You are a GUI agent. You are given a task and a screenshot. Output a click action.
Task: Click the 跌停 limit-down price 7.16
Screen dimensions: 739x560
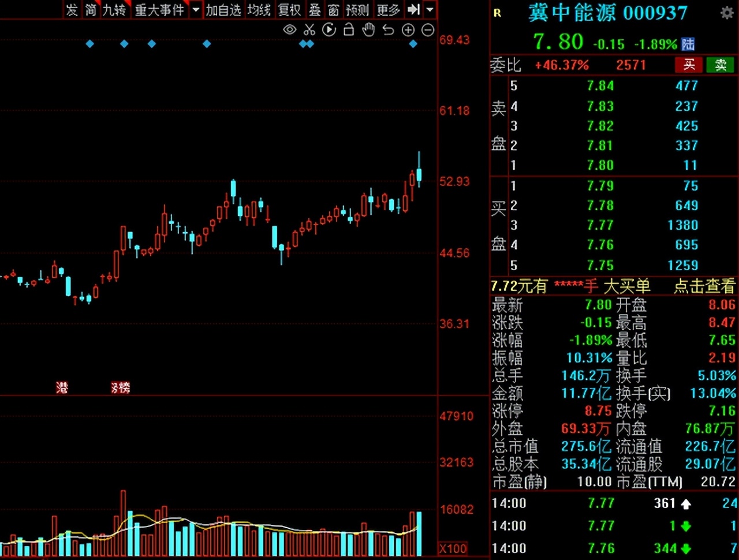722,411
